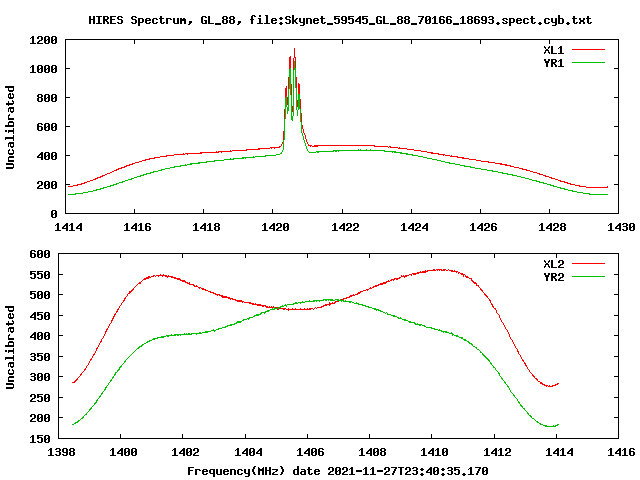
Task: Click the Frequency(MHz) date axis label
Action: pos(338,471)
